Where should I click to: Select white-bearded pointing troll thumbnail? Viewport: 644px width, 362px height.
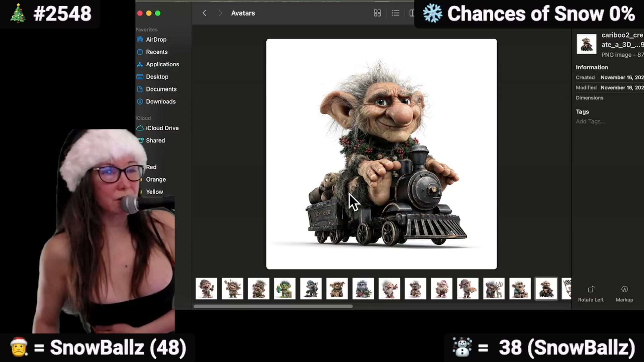pyautogui.click(x=389, y=288)
